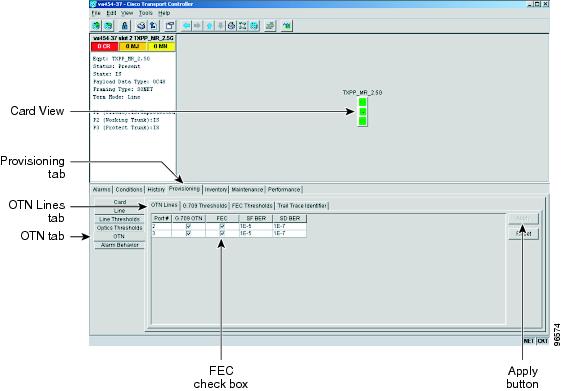The height and width of the screenshot is (391, 562).
Task: Click the back arrow toolbar icon
Action: [x=186, y=26]
